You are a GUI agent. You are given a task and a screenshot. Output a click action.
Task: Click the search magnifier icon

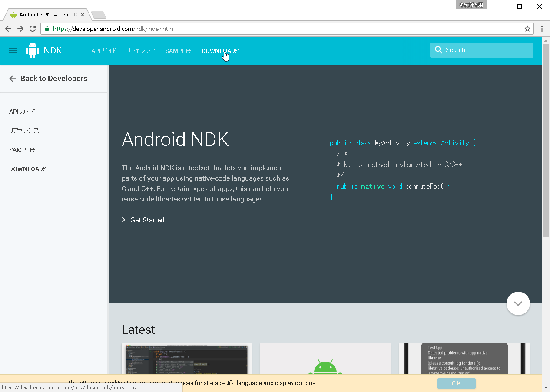[438, 50]
